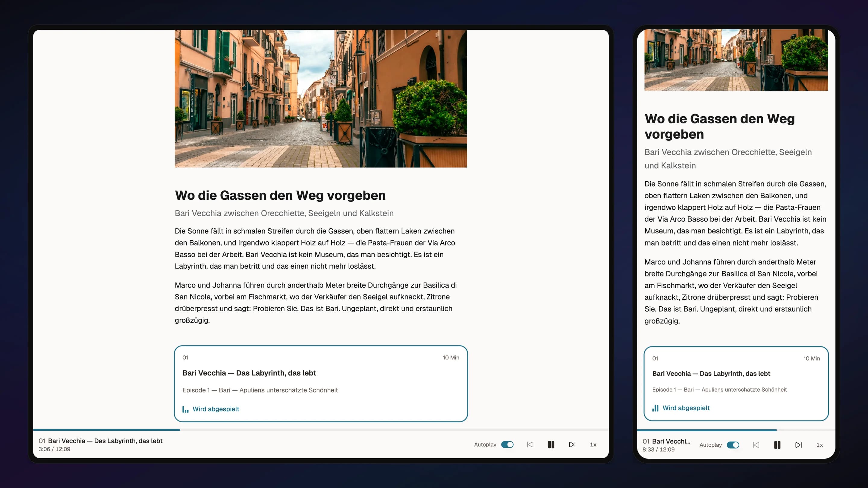Disable Autoplay on the left player
This screenshot has width=868, height=488.
508,445
